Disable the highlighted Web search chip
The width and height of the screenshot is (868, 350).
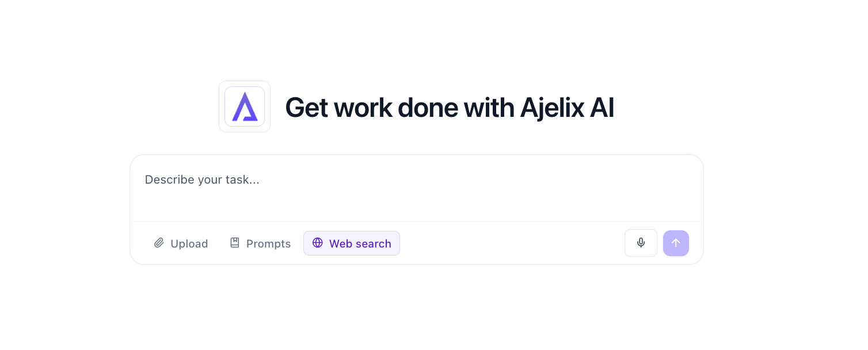pyautogui.click(x=352, y=243)
